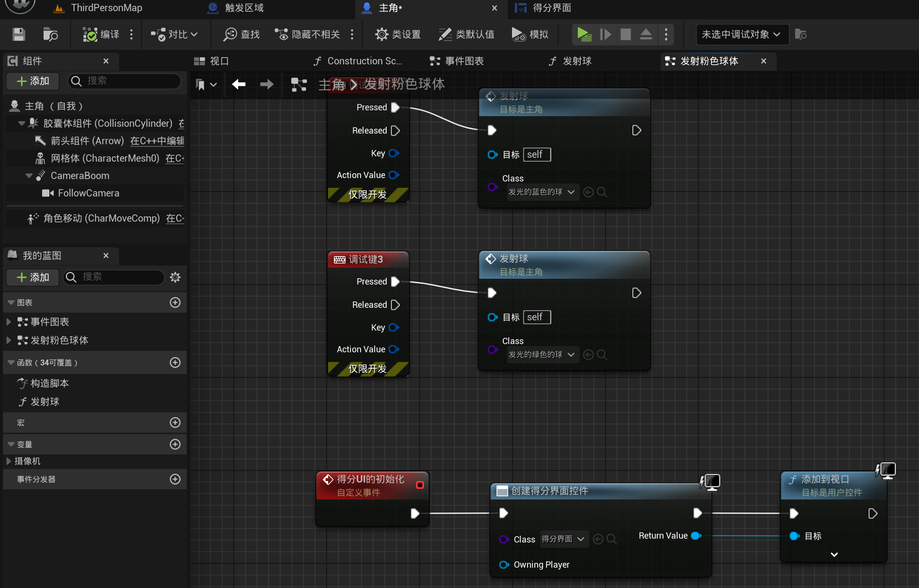Switch to the 得分界面 tab
Viewport: 919px width, 588px height.
pos(552,8)
